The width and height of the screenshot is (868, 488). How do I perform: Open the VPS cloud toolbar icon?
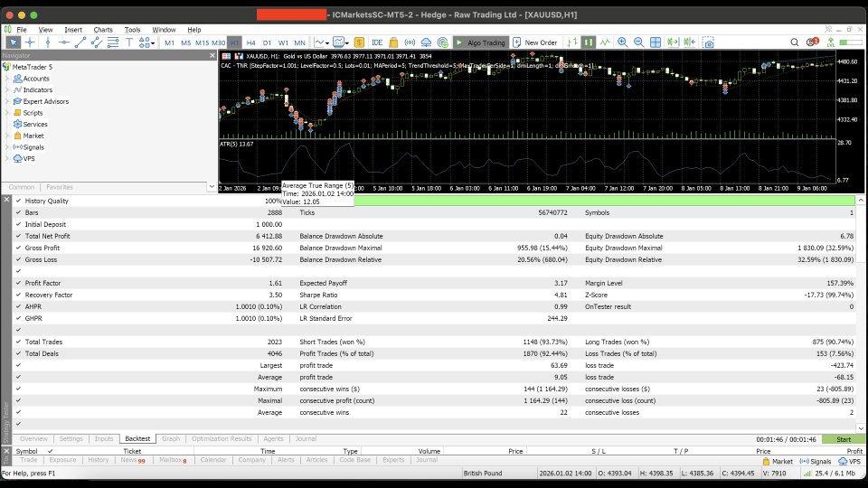coord(426,42)
